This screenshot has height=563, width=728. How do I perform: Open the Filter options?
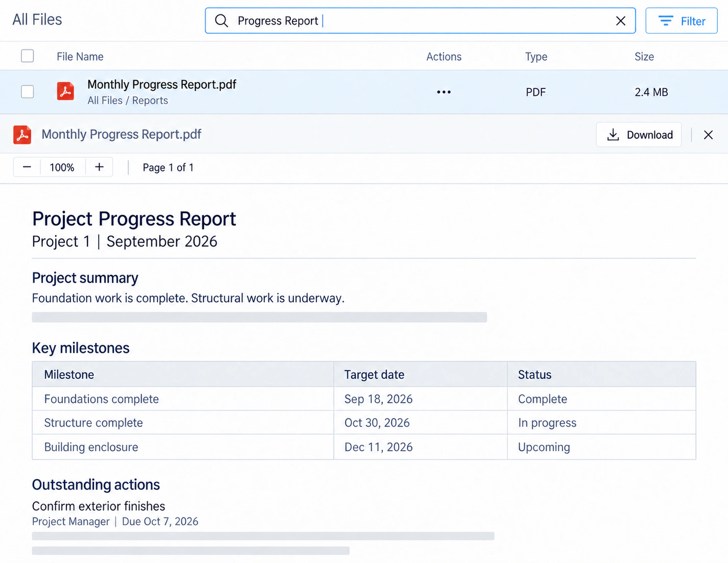tap(681, 21)
